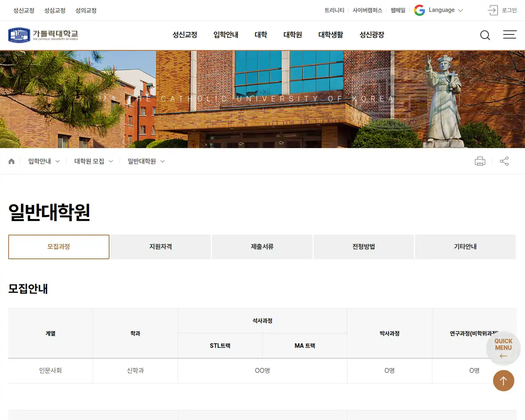Click the 계열 column header
The image size is (525, 420).
pyautogui.click(x=50, y=333)
